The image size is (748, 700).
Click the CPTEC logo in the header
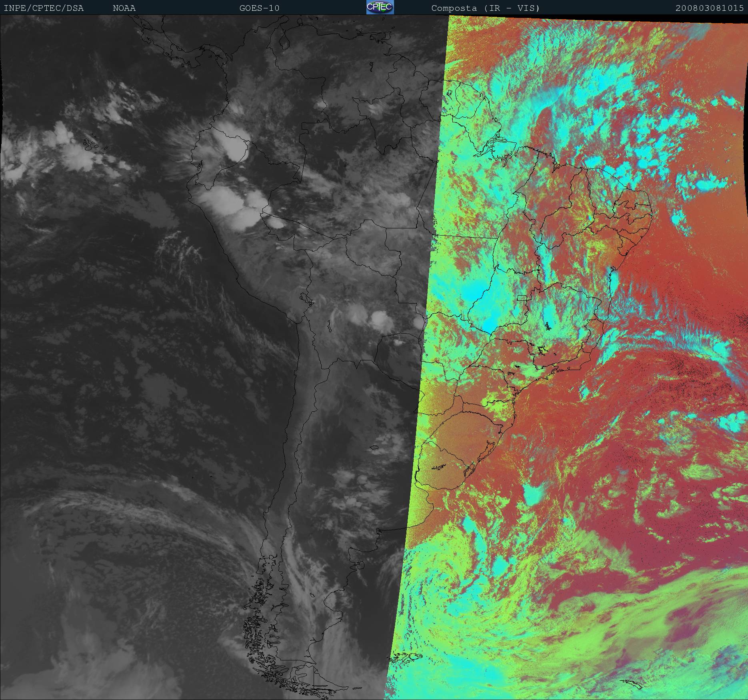click(380, 8)
